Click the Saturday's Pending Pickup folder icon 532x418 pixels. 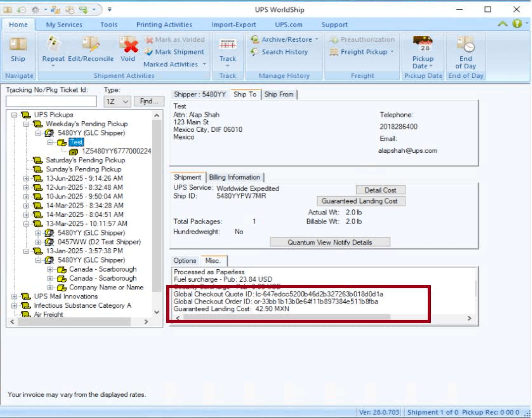38,160
